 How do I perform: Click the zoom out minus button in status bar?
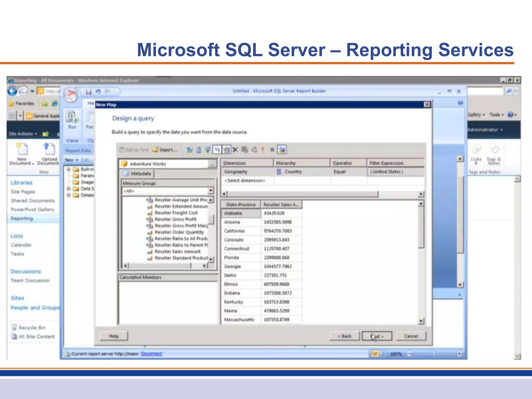[409, 354]
